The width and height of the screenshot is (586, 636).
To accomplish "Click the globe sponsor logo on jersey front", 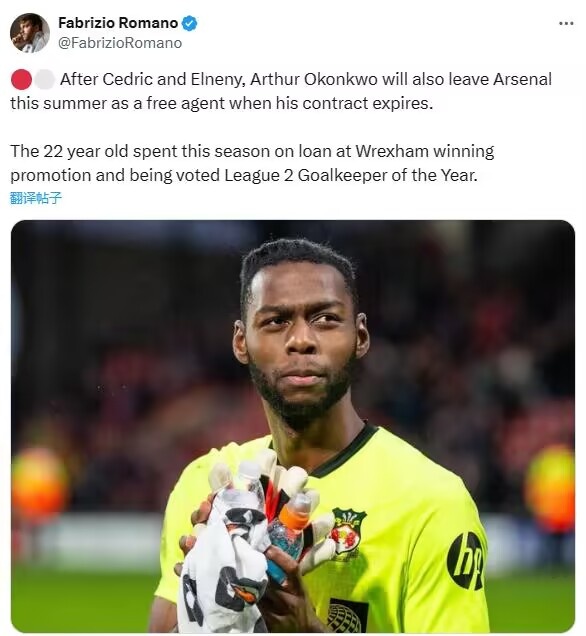I will click(x=346, y=617).
